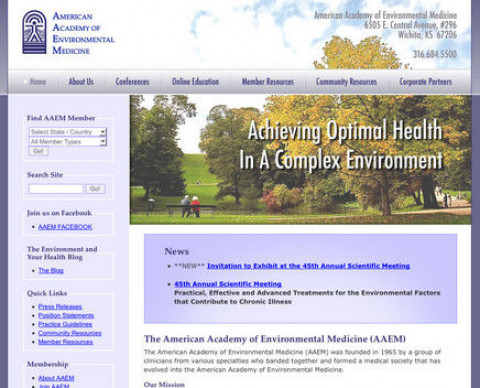Click the AAEM logo emblem
Screen dimensions: 480x388
34,32
